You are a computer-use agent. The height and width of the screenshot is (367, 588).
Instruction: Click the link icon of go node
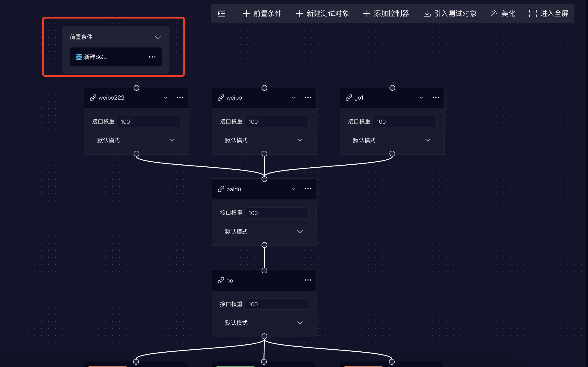click(221, 280)
